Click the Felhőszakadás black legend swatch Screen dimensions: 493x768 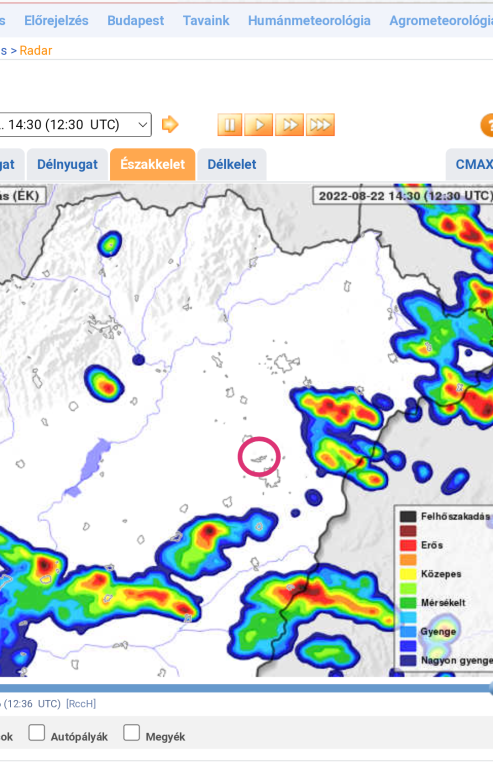pos(408,516)
